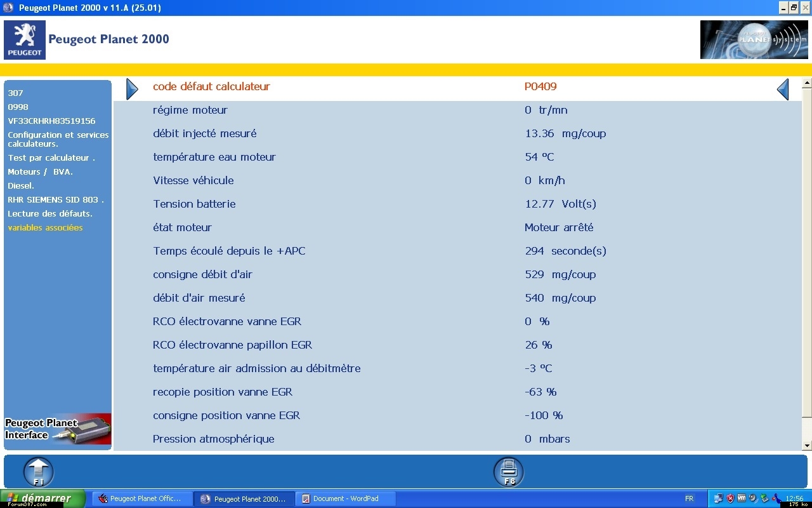Select the Pression atmosphérique row

pos(457,439)
